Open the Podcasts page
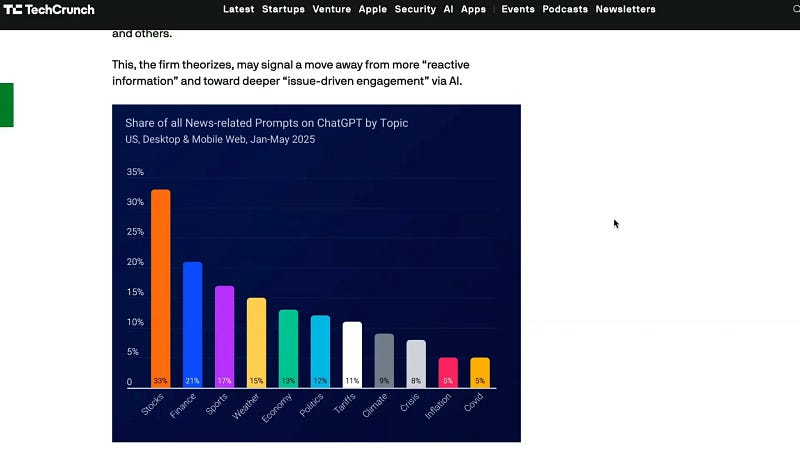The image size is (800, 450). click(565, 9)
